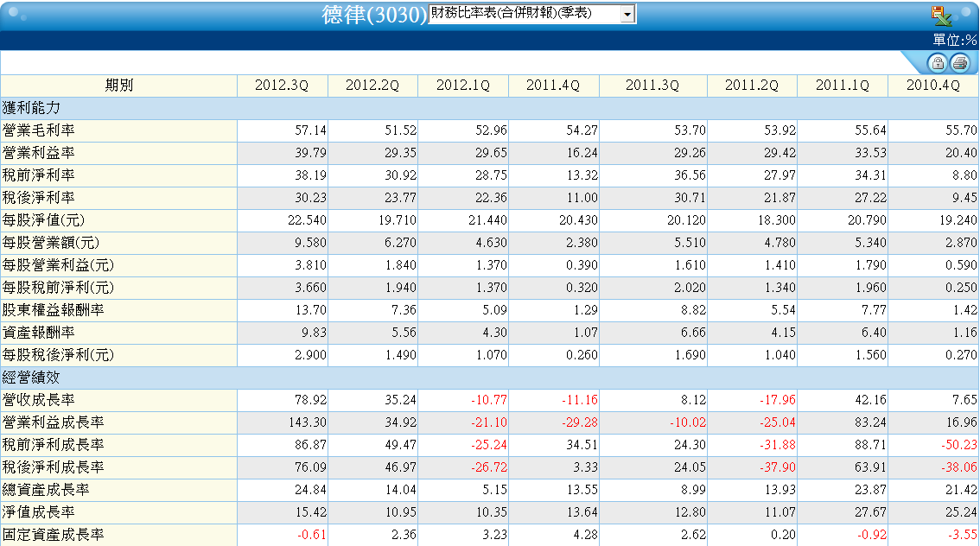Select the 資產報酬率 row label
The width and height of the screenshot is (980, 546).
(x=39, y=333)
